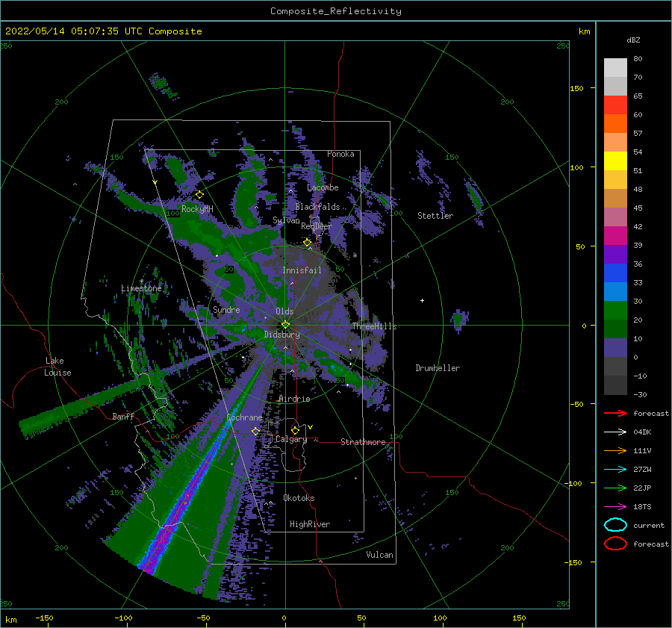Select the darkest gray swatch above the -30 label

[615, 385]
